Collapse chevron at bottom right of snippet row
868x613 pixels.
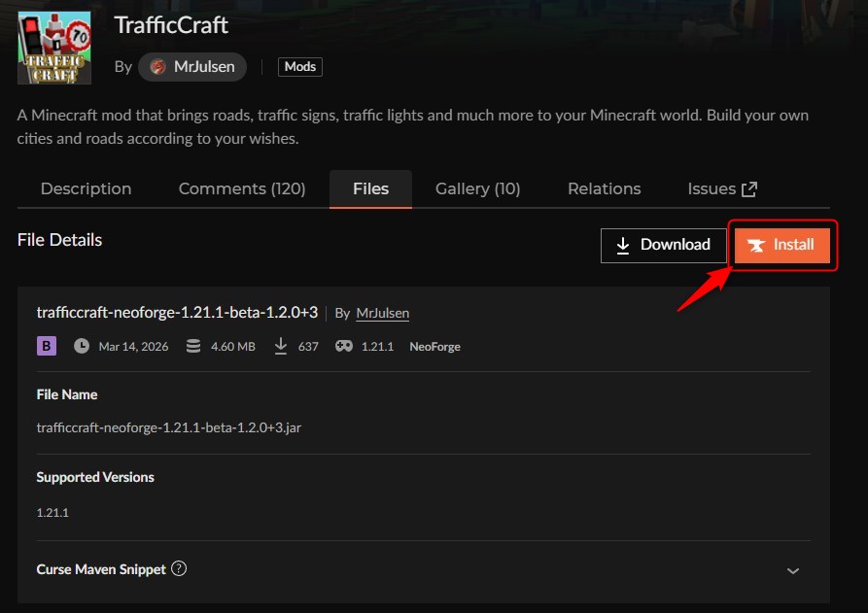click(x=792, y=571)
